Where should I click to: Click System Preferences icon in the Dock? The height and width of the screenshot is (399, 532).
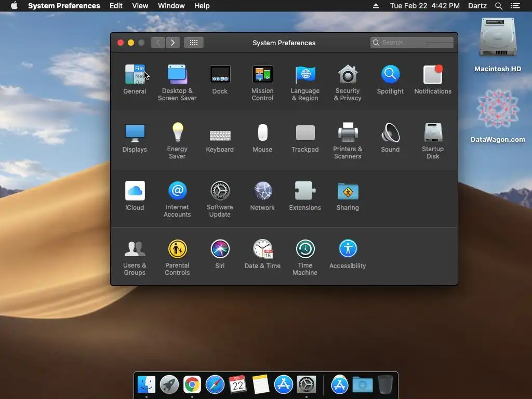307,384
